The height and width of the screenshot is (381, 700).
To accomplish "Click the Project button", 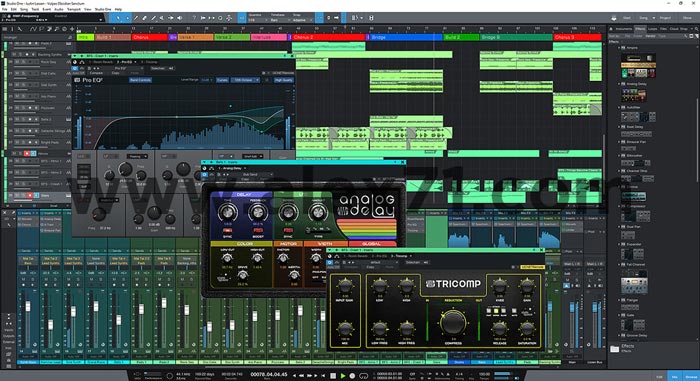I will [665, 18].
